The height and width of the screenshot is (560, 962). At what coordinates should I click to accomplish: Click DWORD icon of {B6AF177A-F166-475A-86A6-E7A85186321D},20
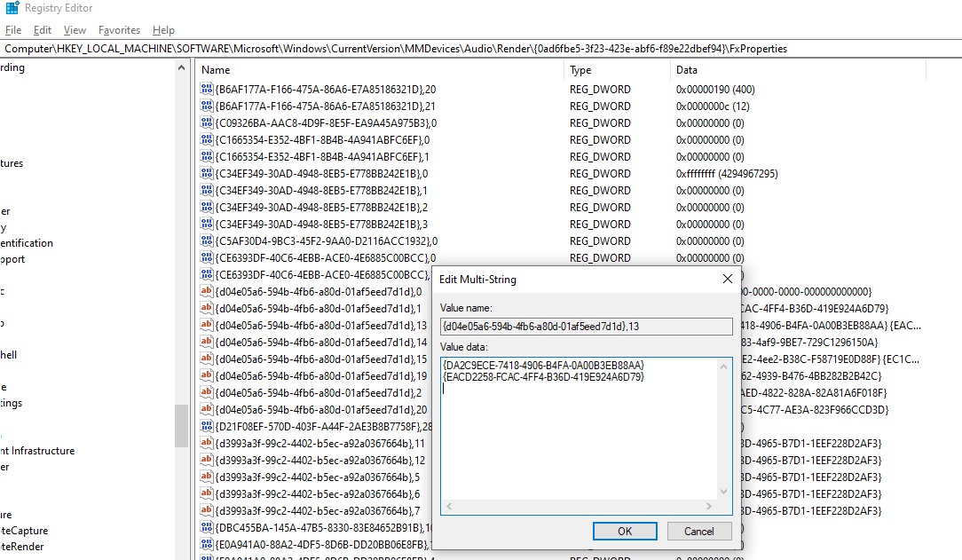(207, 89)
